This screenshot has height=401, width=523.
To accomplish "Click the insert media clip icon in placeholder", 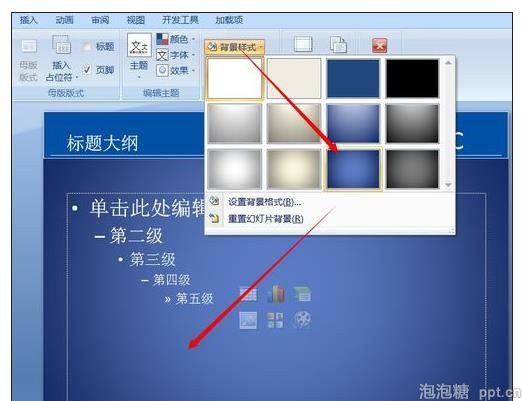I will [302, 320].
